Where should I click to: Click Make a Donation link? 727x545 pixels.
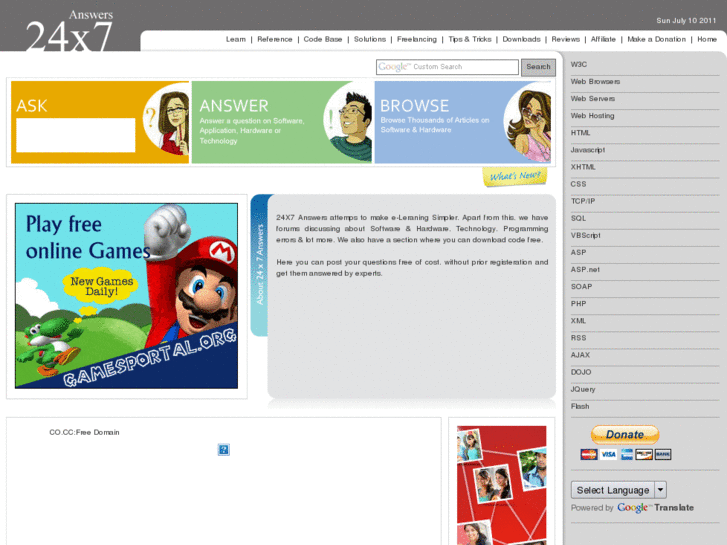[x=657, y=39]
